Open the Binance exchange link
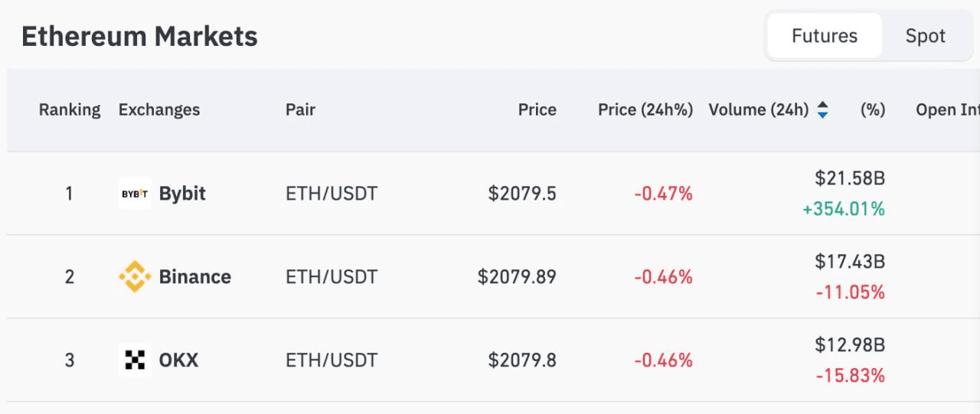 pos(194,276)
